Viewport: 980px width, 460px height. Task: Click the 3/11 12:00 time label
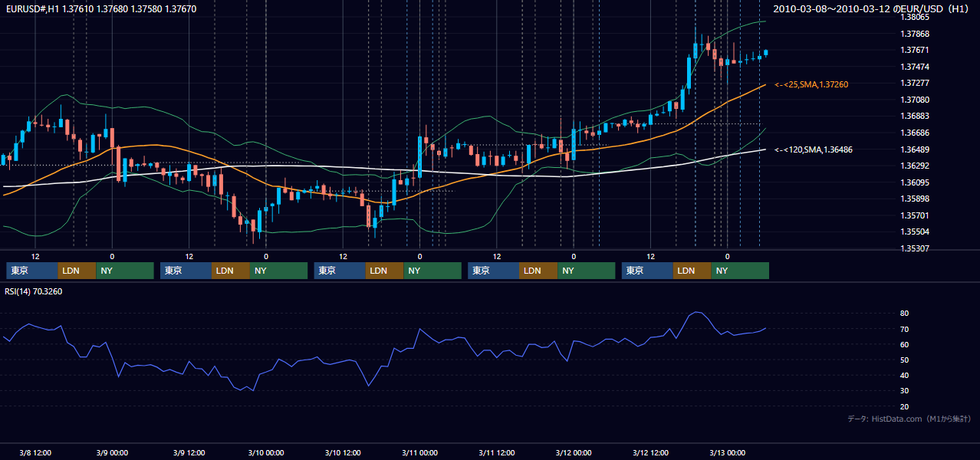(x=497, y=452)
